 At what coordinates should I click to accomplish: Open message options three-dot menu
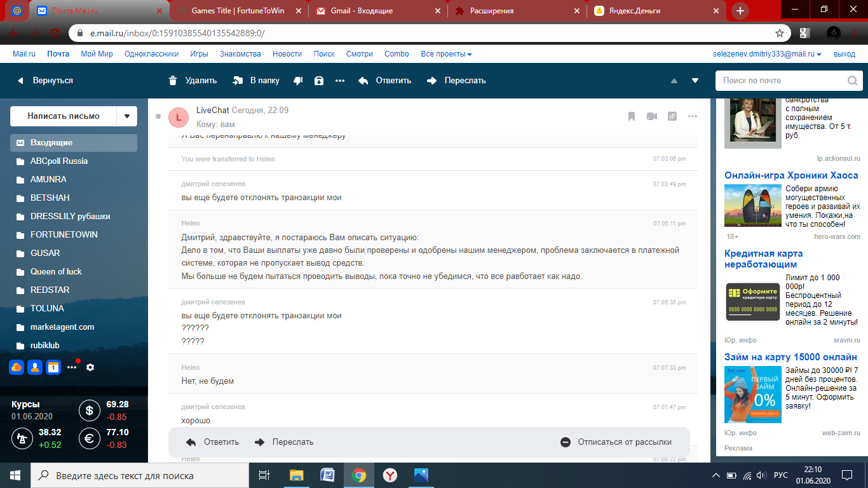click(x=693, y=116)
